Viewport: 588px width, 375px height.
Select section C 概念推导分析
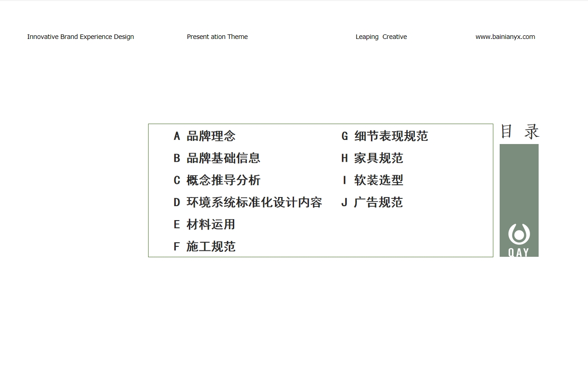pyautogui.click(x=223, y=180)
